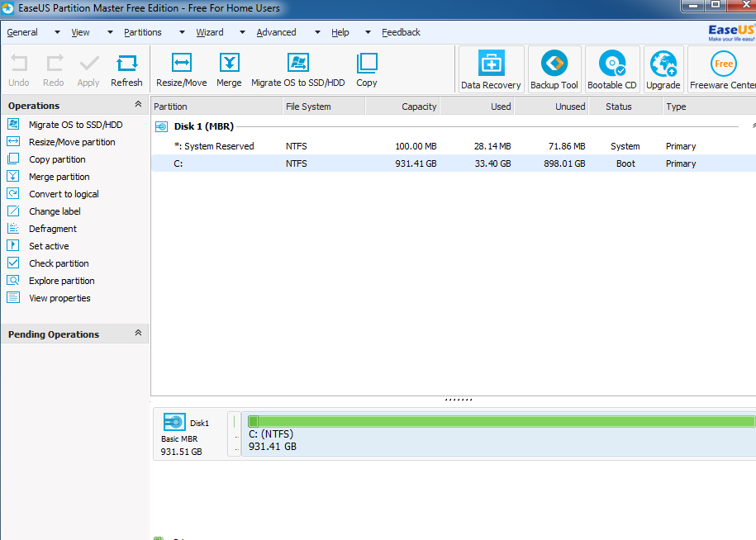Sort by the Unused column header
This screenshot has width=756, height=540.
552,107
